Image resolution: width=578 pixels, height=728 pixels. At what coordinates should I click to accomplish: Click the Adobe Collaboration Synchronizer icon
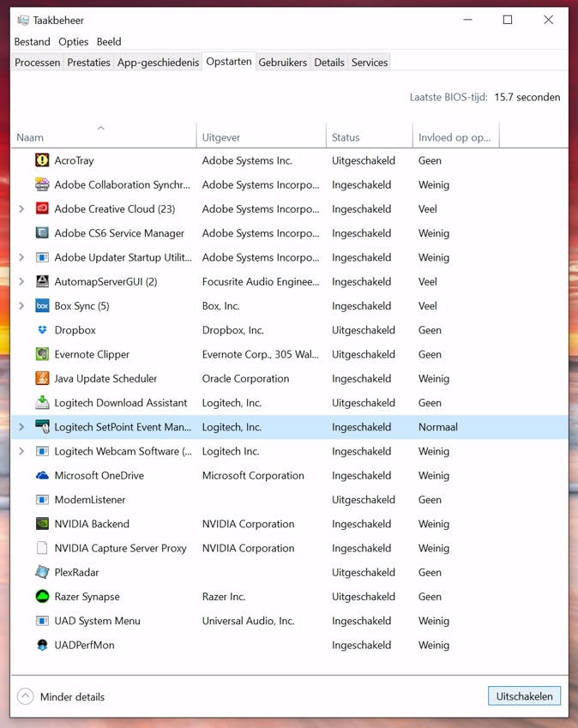[42, 184]
